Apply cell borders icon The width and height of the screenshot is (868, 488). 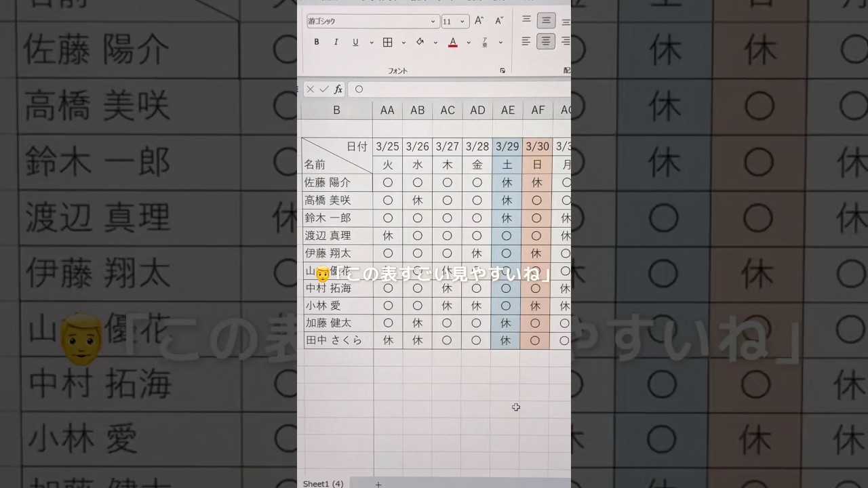pos(388,42)
